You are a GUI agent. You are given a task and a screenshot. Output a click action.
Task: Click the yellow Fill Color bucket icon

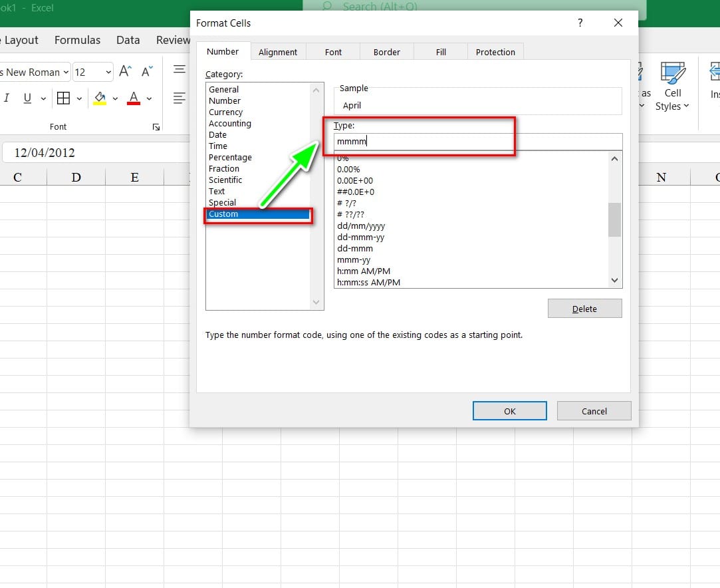pos(100,98)
